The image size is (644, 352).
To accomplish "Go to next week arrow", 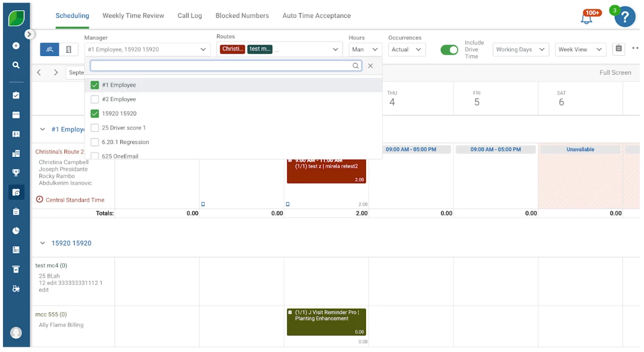I will point(56,73).
